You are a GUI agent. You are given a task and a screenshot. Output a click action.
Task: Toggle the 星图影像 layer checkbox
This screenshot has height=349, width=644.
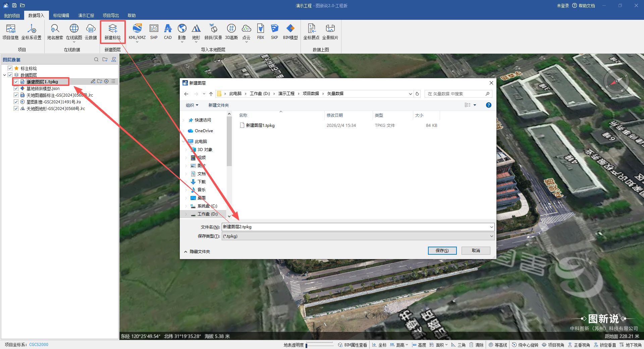click(16, 102)
